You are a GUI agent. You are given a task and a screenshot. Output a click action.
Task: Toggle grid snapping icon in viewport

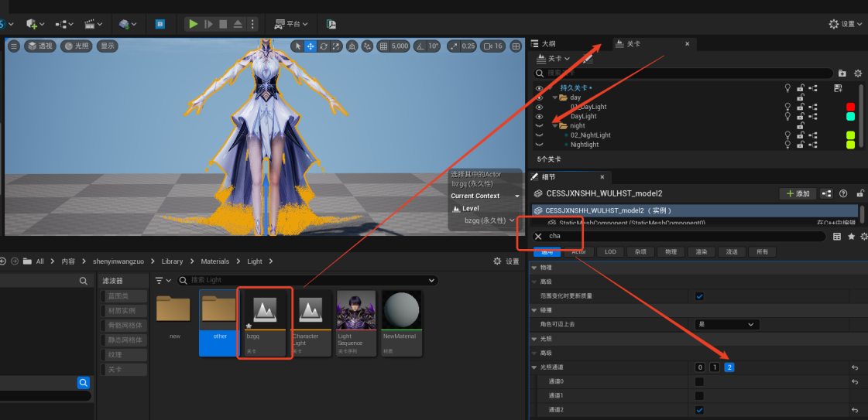383,46
